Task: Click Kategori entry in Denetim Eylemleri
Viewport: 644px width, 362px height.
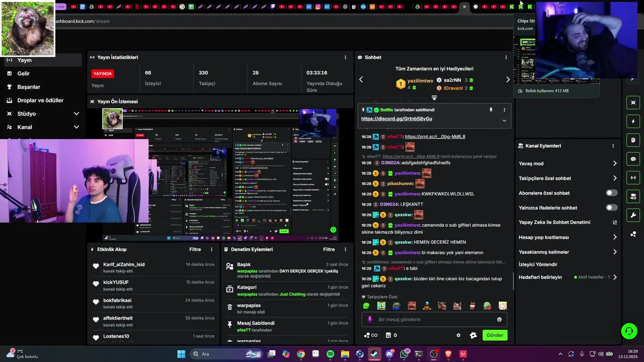Action: tap(286, 291)
